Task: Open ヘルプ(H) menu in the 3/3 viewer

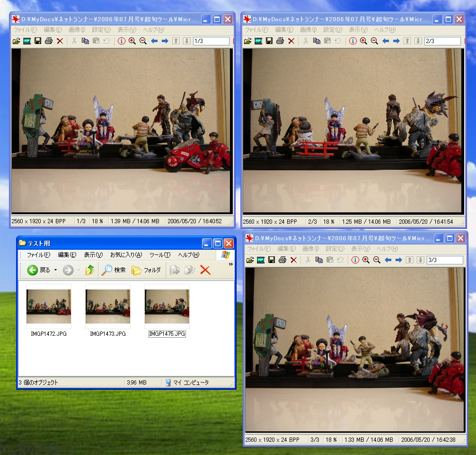Action: click(388, 249)
